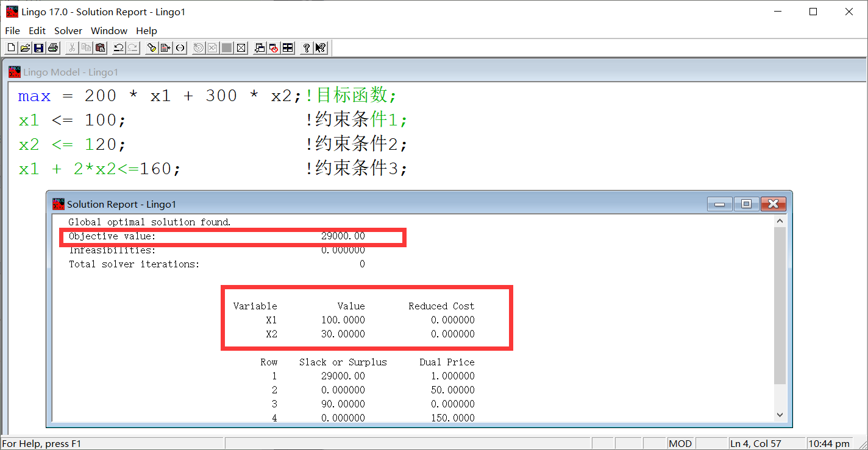Click the 'Slack or Surplus' column header
Screen dimensions: 868x450
click(343, 362)
